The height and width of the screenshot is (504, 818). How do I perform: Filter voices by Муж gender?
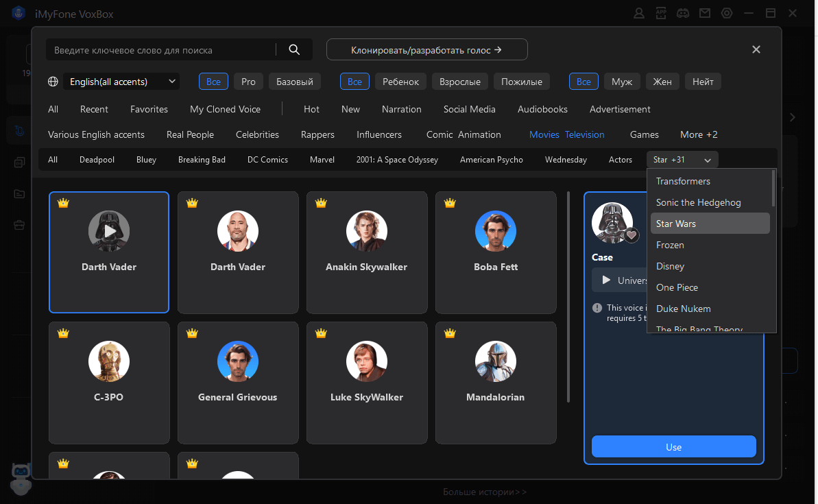tap(622, 82)
